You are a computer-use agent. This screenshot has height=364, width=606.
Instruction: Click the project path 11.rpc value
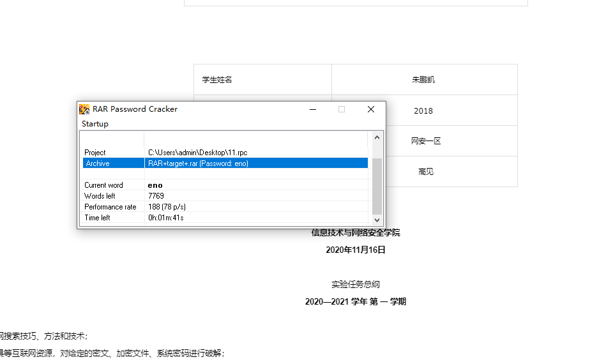(x=198, y=153)
